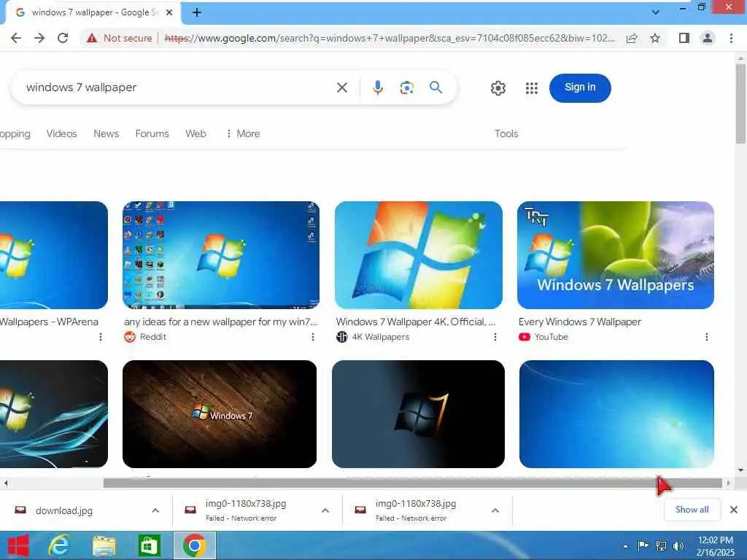
Task: Switch to the News results tab
Action: pyautogui.click(x=107, y=134)
